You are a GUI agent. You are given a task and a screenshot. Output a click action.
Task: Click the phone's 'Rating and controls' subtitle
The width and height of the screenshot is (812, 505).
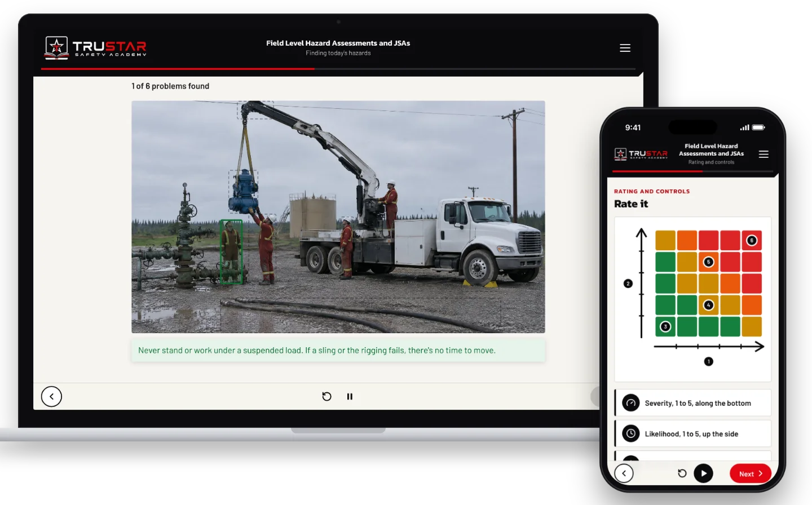(x=711, y=162)
